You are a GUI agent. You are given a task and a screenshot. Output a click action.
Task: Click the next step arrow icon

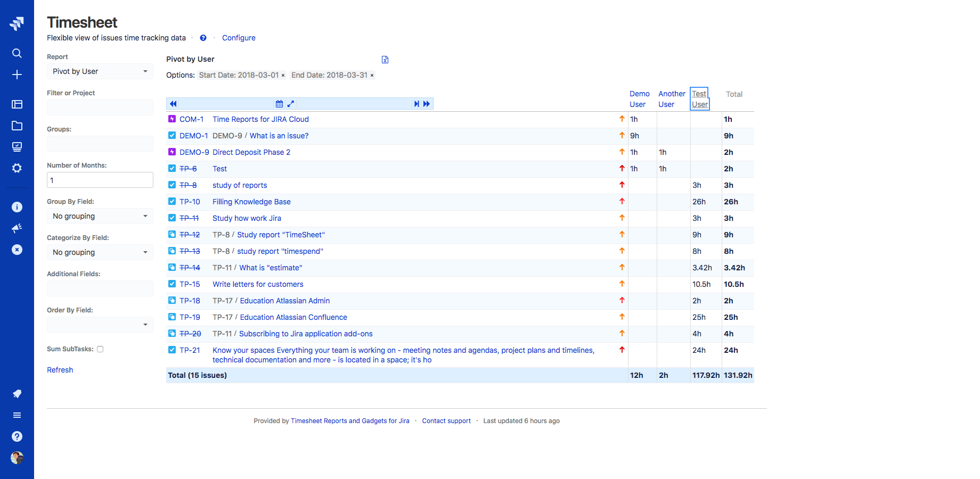point(416,104)
